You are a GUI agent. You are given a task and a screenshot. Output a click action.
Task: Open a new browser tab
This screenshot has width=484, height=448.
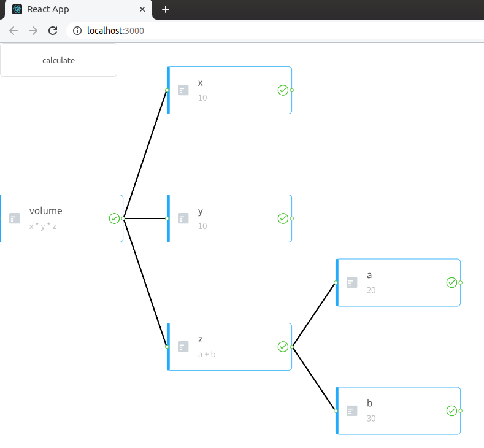coord(166,9)
